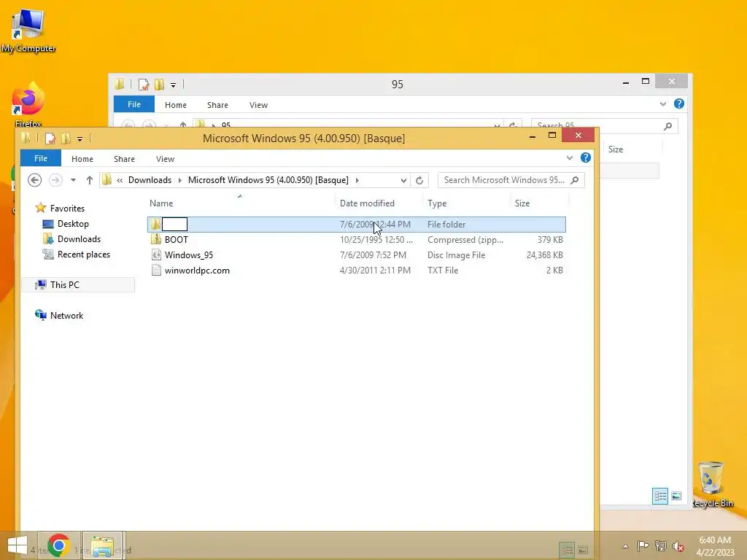Click Downloads in the address breadcrumb
The width and height of the screenshot is (747, 560).
point(150,180)
